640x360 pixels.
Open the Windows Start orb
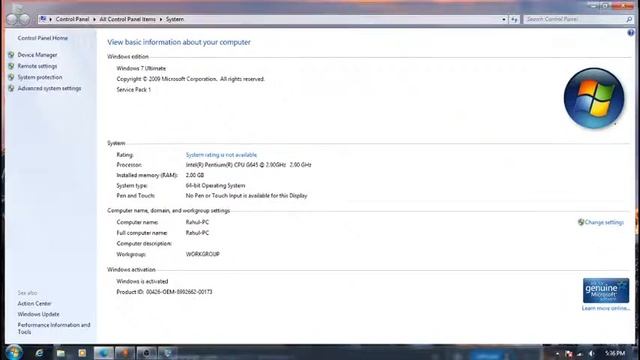click(x=13, y=352)
